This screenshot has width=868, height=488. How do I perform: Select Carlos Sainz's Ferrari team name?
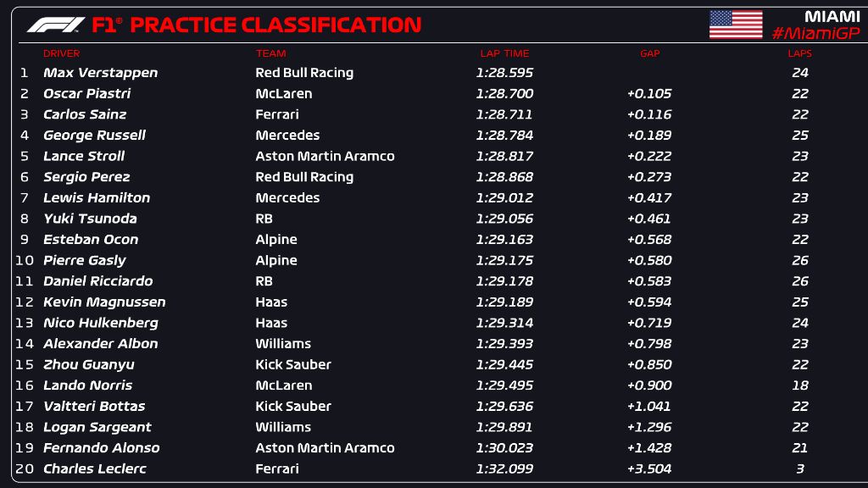click(x=277, y=114)
